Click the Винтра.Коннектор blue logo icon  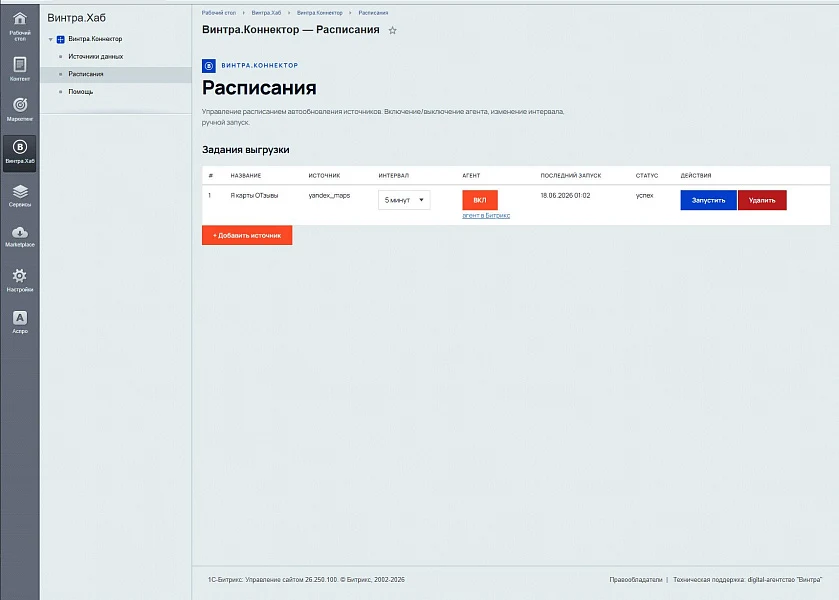pyautogui.click(x=209, y=65)
